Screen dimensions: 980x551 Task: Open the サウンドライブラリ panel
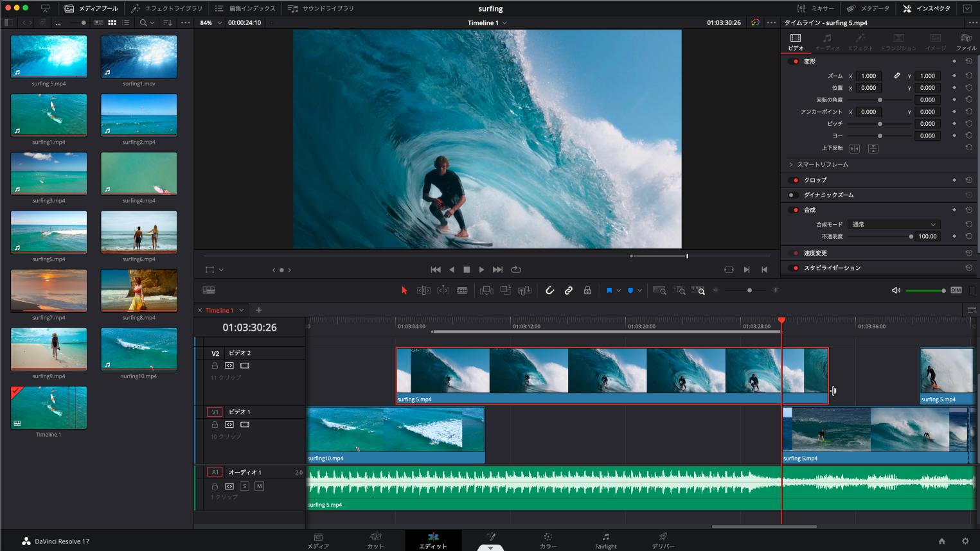coord(321,8)
